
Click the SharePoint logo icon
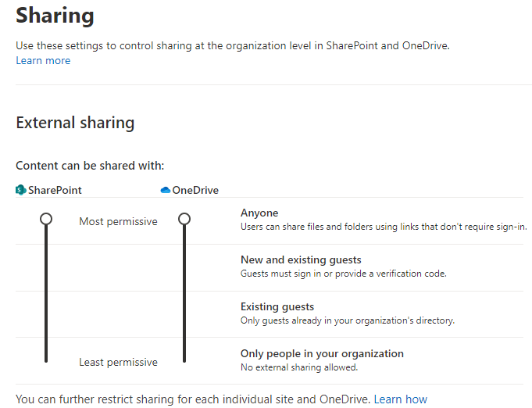[20, 190]
